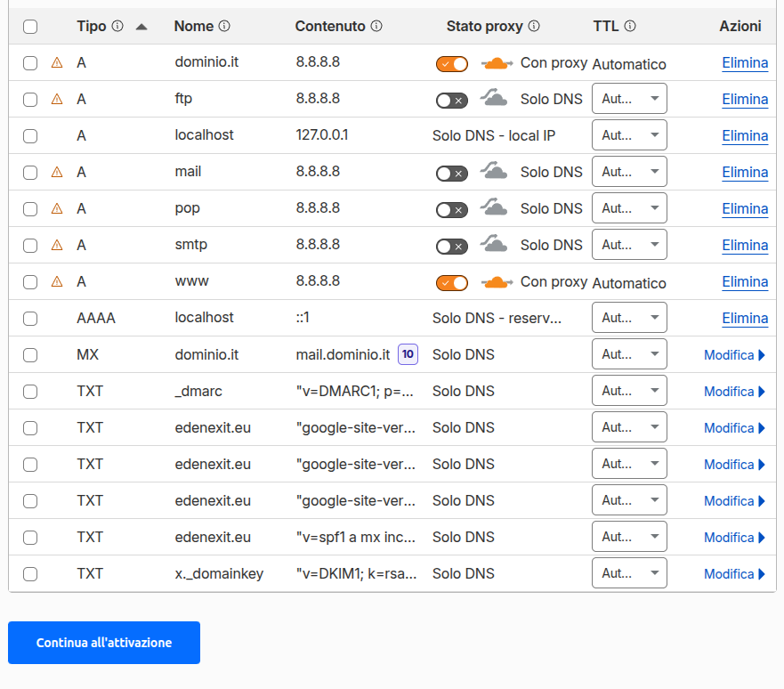Image resolution: width=784 pixels, height=689 pixels.
Task: Click info icon next to Nome header
Action: point(224,26)
